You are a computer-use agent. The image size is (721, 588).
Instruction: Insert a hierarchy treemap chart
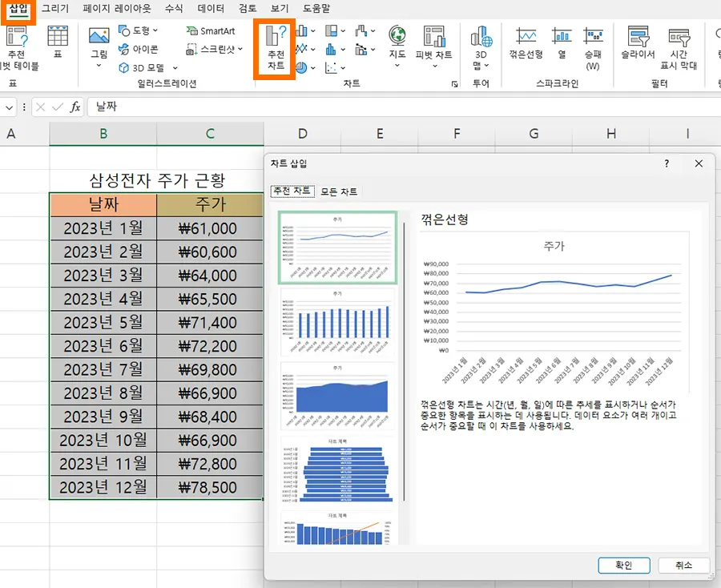click(331, 30)
